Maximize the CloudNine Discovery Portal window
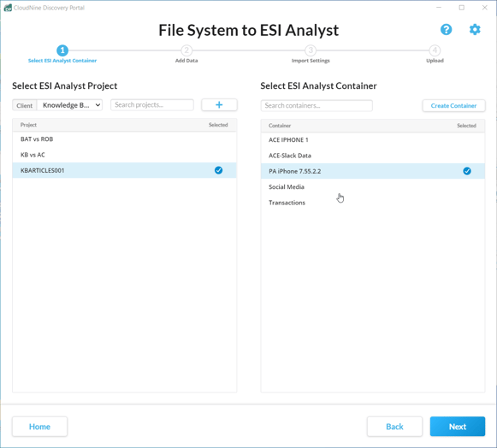 pyautogui.click(x=462, y=8)
